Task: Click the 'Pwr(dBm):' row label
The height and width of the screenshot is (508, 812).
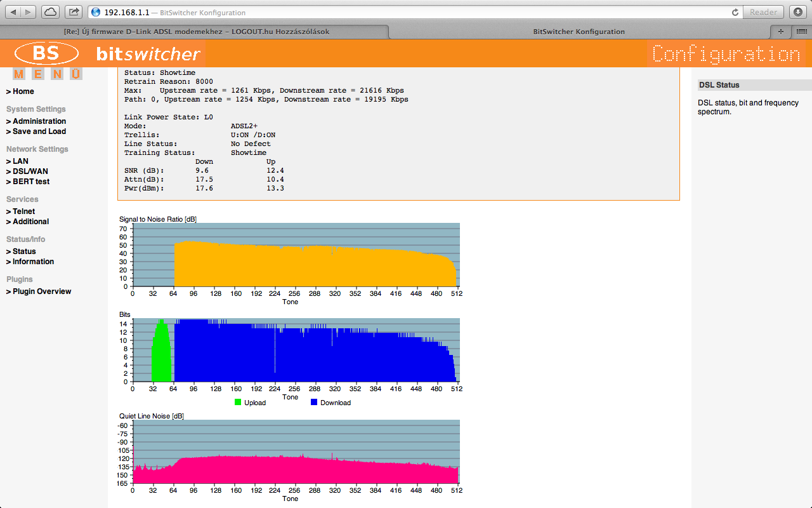Action: point(144,189)
